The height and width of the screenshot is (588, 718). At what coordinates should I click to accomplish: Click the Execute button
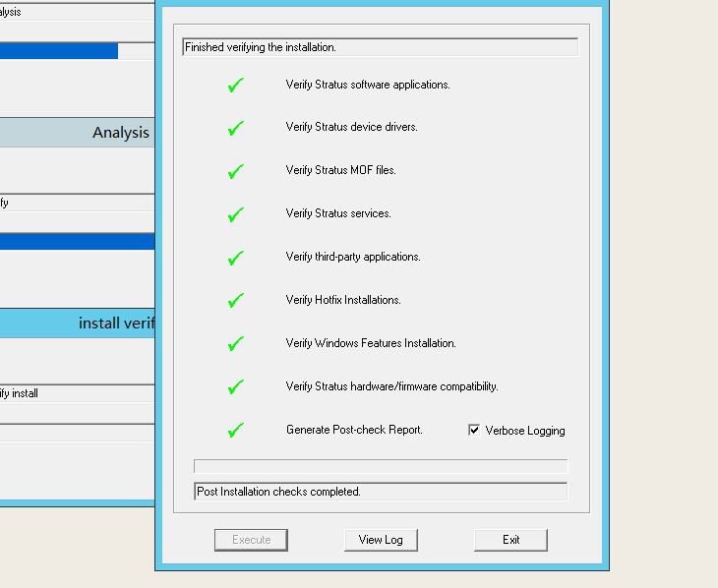pos(251,540)
